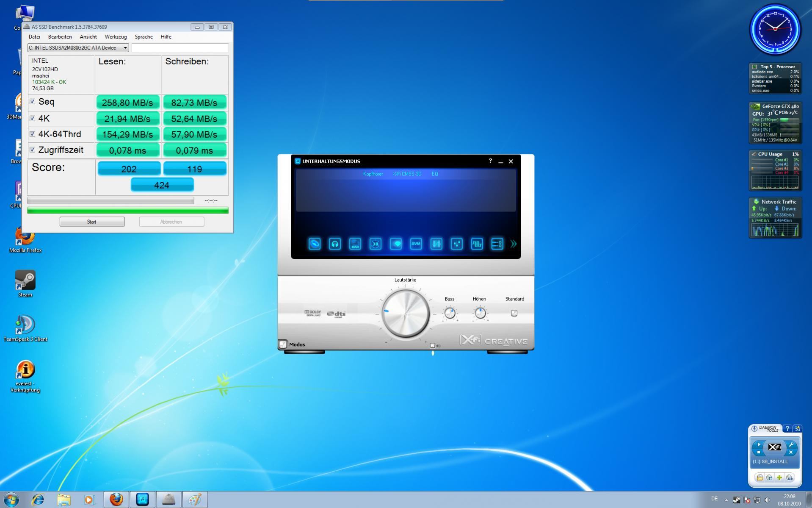The width and height of the screenshot is (812, 508).
Task: Open Daemon Tools wrench settings
Action: point(791,445)
